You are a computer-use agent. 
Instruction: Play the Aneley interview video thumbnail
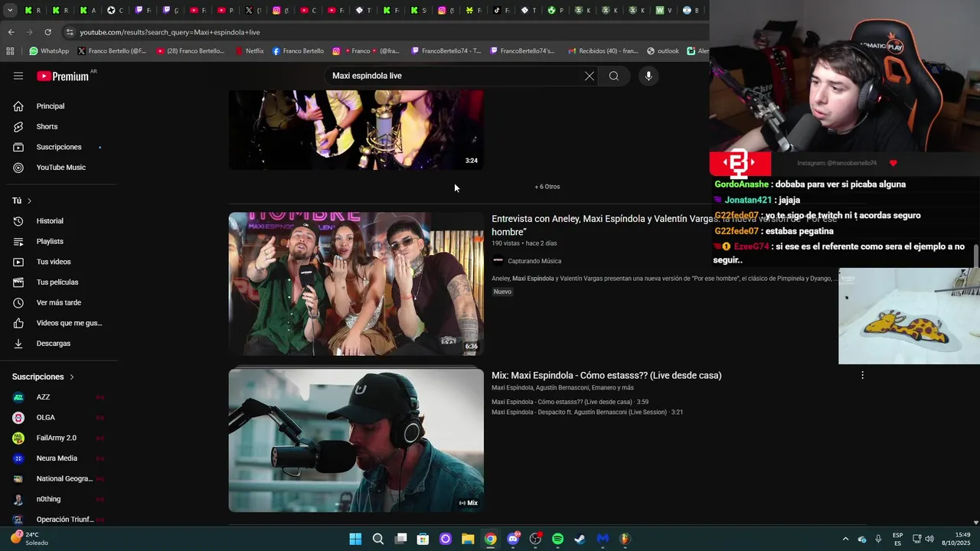click(x=356, y=284)
